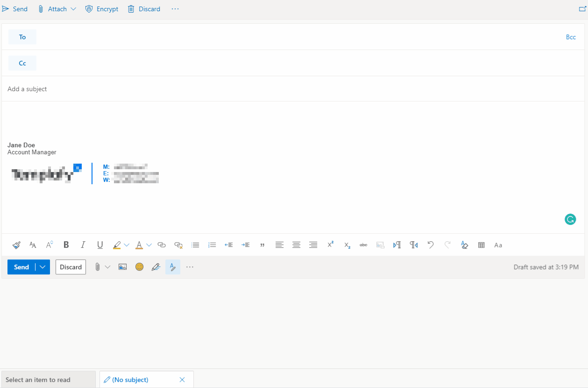Expand the highlight color dropdown arrow
This screenshot has width=588, height=388.
(127, 245)
